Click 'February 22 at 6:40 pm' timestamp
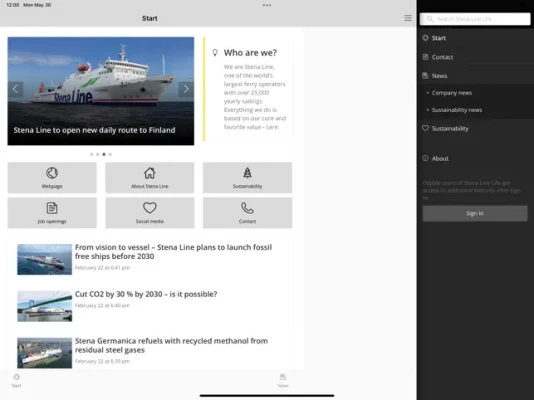Viewport: 534px width, 400px height. pos(102,305)
